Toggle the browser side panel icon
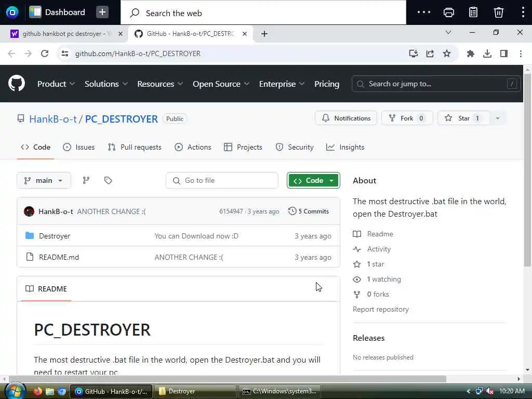532x399 pixels. 504,54
